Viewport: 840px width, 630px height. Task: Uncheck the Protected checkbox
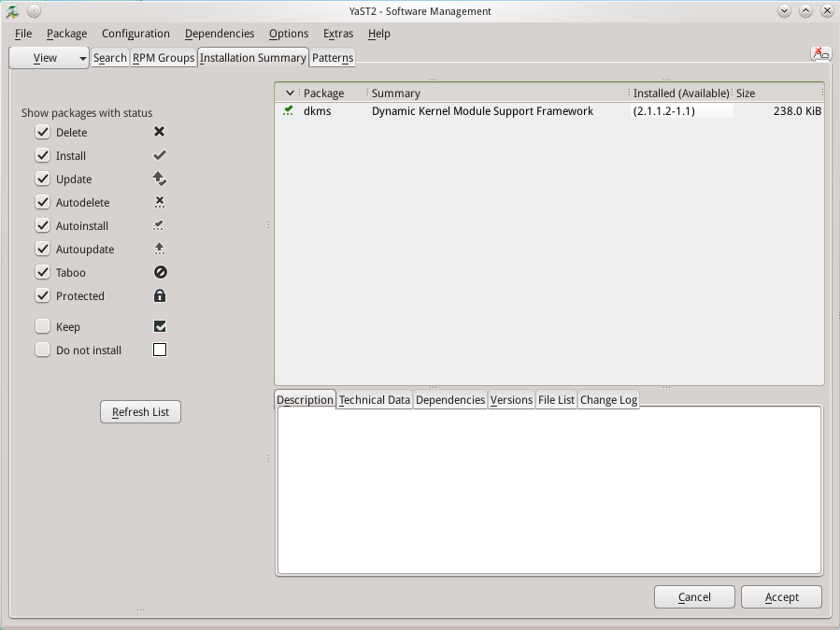pos(42,295)
